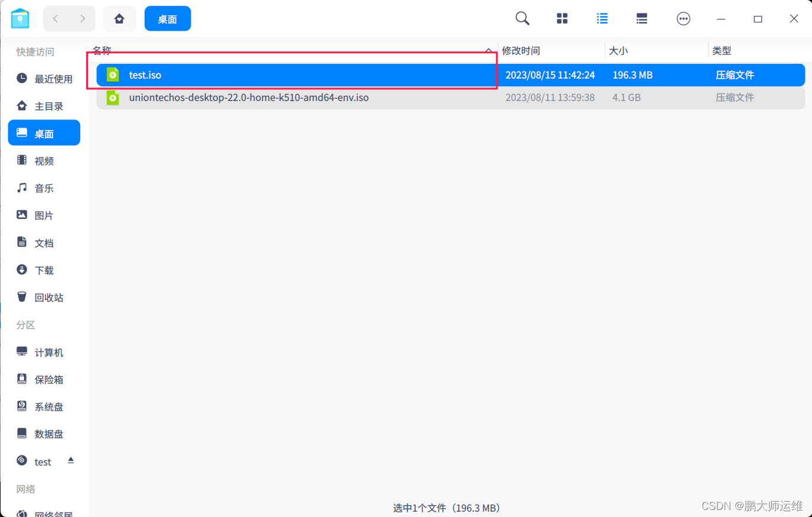Select uniontechos-desktop-22.0-home-k510-amd64-env.iso file
The image size is (812, 517).
[x=451, y=97]
